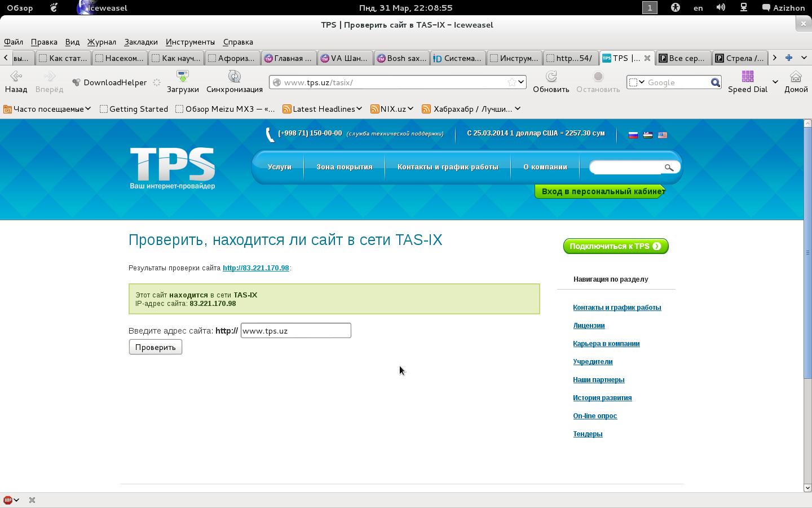This screenshot has width=812, height=508.
Task: Toggle the volume icon in top panel
Action: click(x=721, y=8)
